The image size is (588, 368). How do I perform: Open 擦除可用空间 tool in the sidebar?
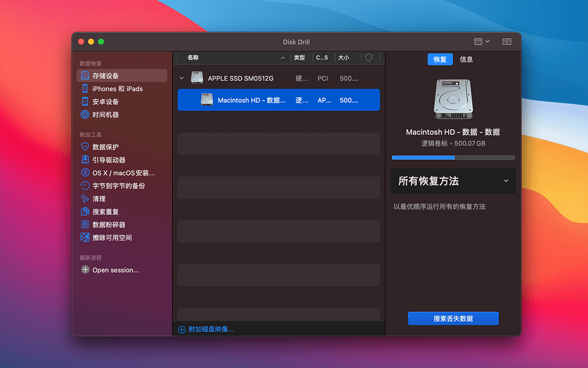(x=122, y=237)
